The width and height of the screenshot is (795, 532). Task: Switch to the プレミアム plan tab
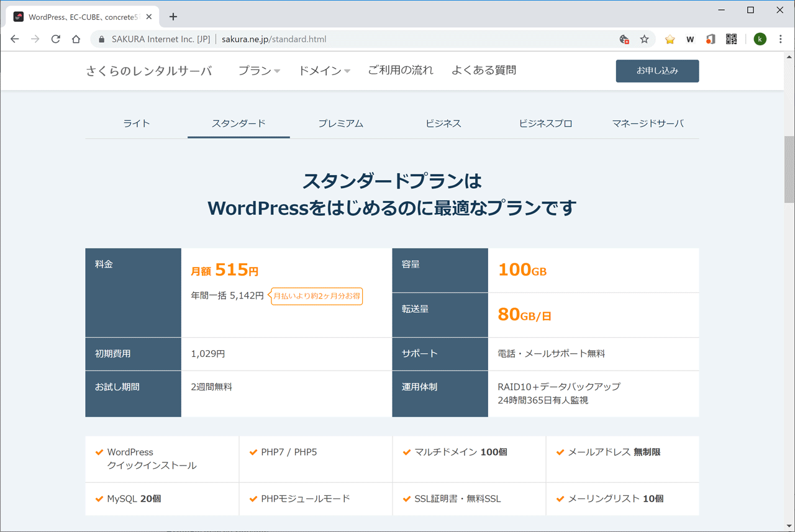click(x=341, y=124)
